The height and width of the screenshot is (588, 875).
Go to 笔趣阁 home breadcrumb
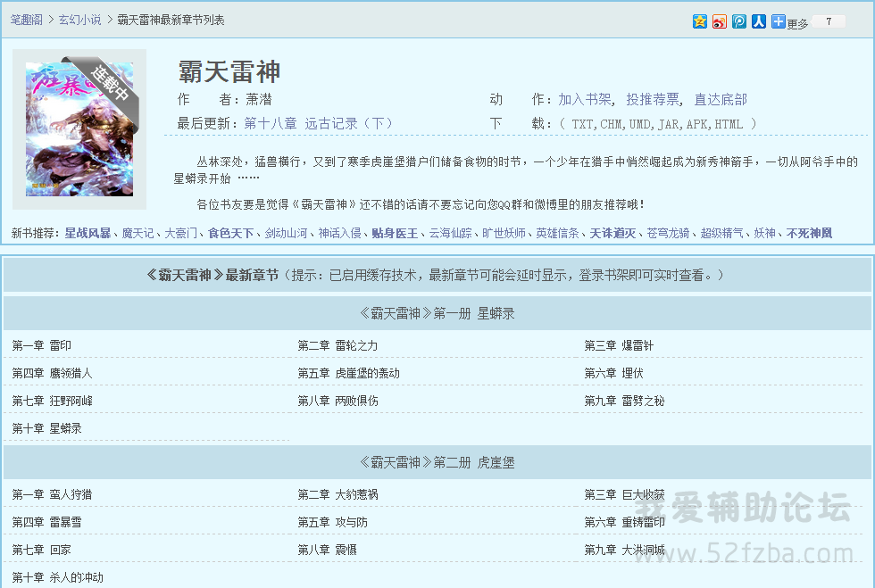pos(27,20)
